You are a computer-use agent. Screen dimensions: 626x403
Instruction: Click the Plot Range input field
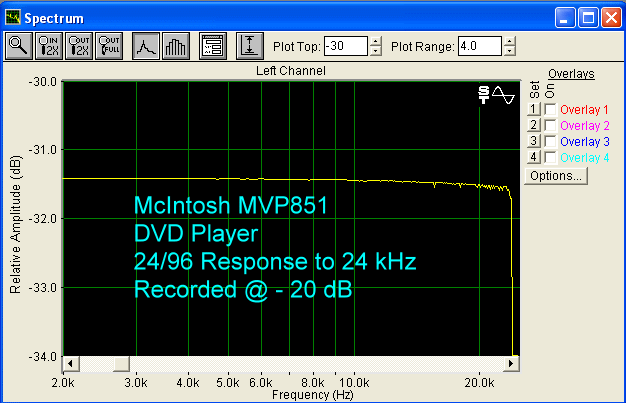click(480, 46)
